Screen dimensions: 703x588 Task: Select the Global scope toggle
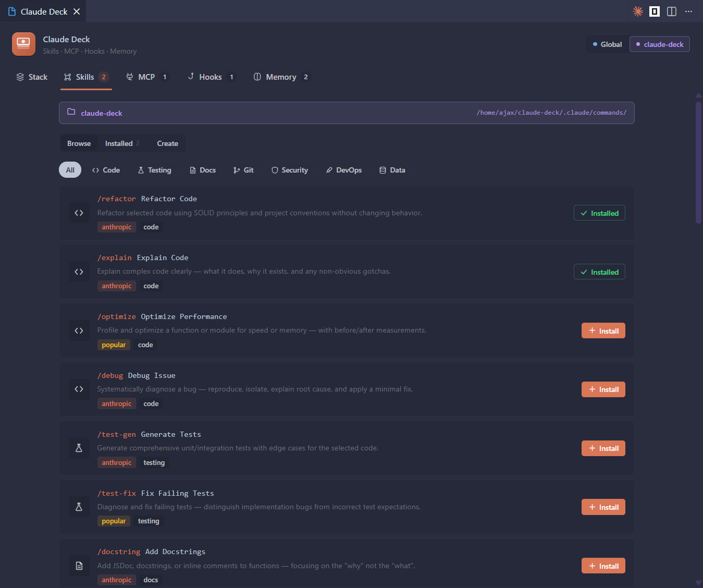(x=608, y=44)
